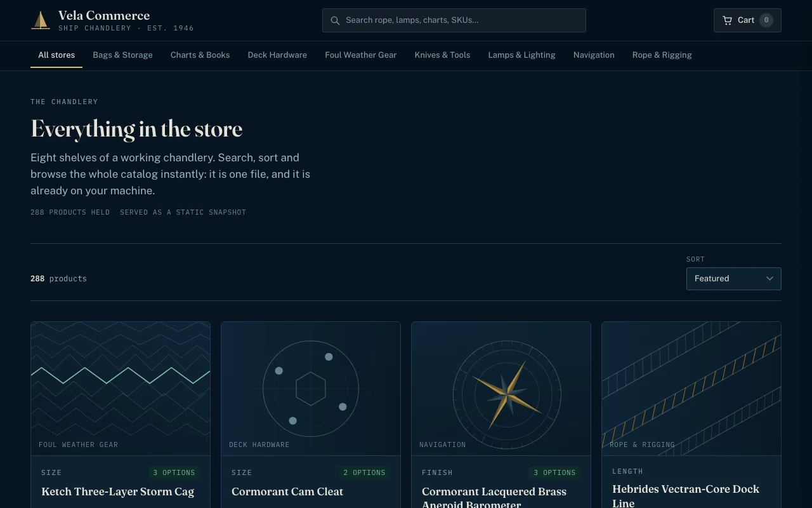
Task: Go to Deck Hardware tab
Action: pyautogui.click(x=277, y=55)
